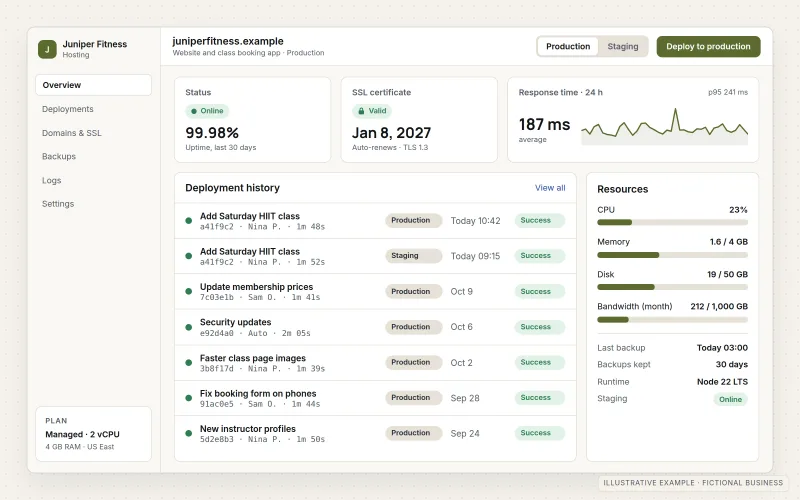Click the response time sparkline chart
The width and height of the screenshot is (800, 500).
(x=664, y=127)
